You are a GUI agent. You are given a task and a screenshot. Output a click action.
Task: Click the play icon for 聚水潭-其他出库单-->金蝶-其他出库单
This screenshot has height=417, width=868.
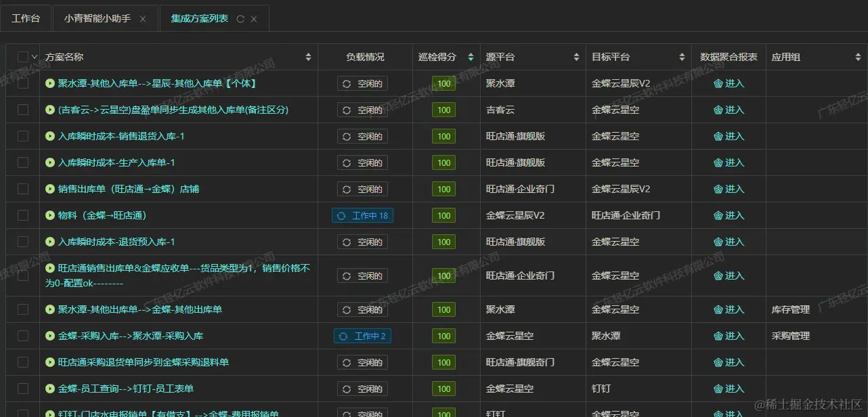[x=50, y=309]
